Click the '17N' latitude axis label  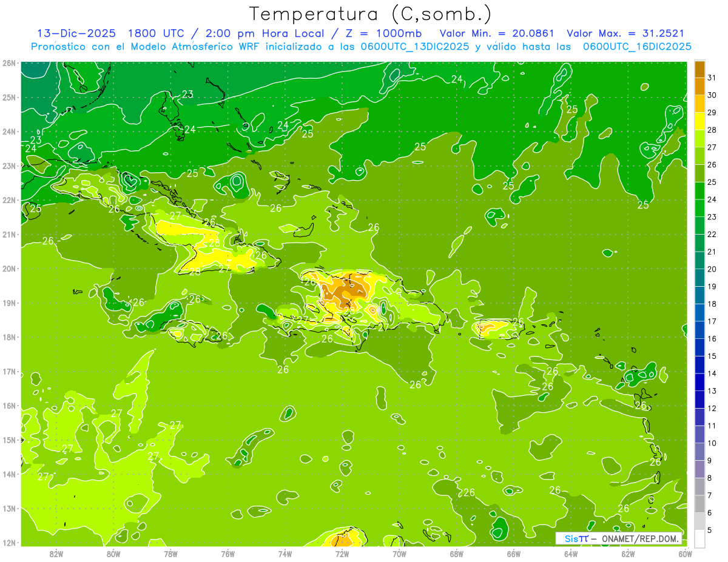(8, 371)
